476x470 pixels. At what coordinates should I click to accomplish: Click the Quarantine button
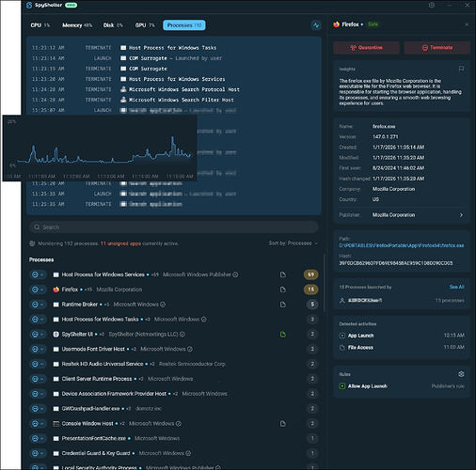[366, 48]
